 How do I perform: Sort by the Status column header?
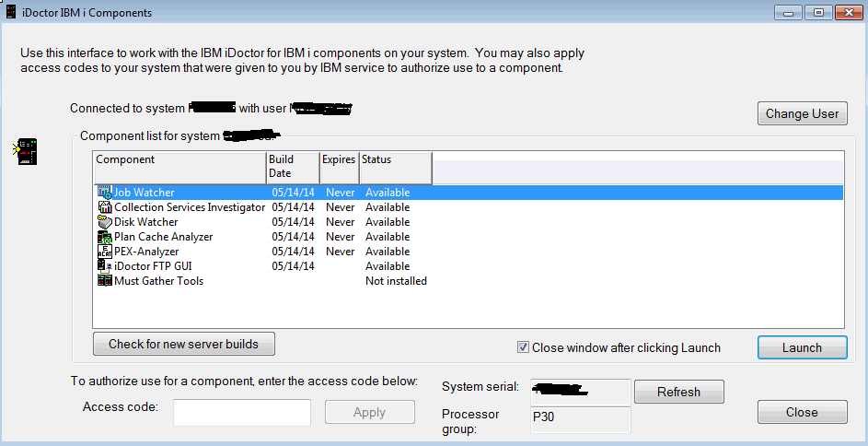pyautogui.click(x=396, y=168)
